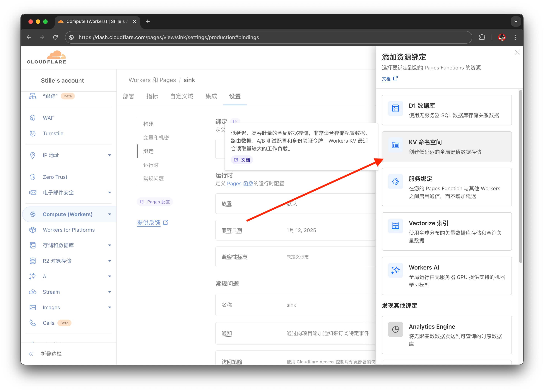Click the IP address pin icon
The height and width of the screenshot is (392, 544).
[33, 155]
